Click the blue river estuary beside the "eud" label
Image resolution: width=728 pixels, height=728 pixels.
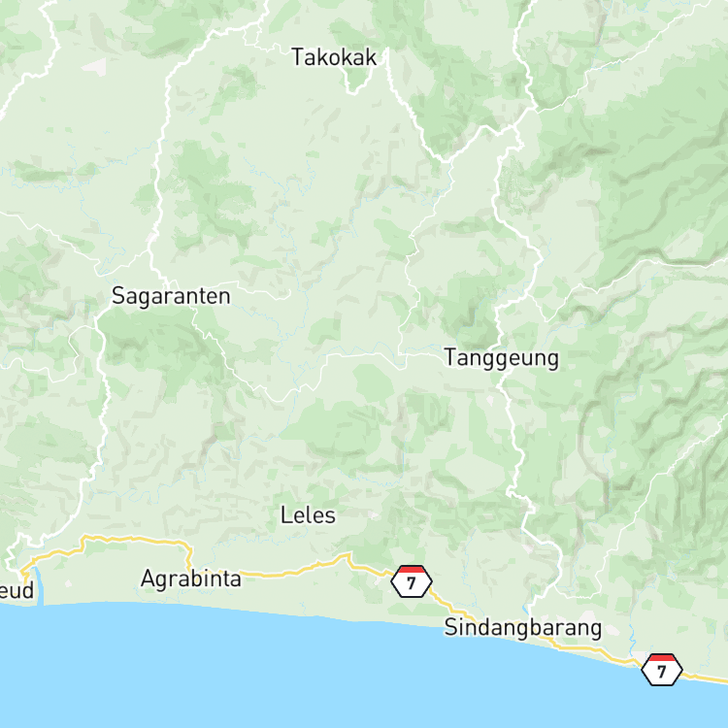[40, 587]
